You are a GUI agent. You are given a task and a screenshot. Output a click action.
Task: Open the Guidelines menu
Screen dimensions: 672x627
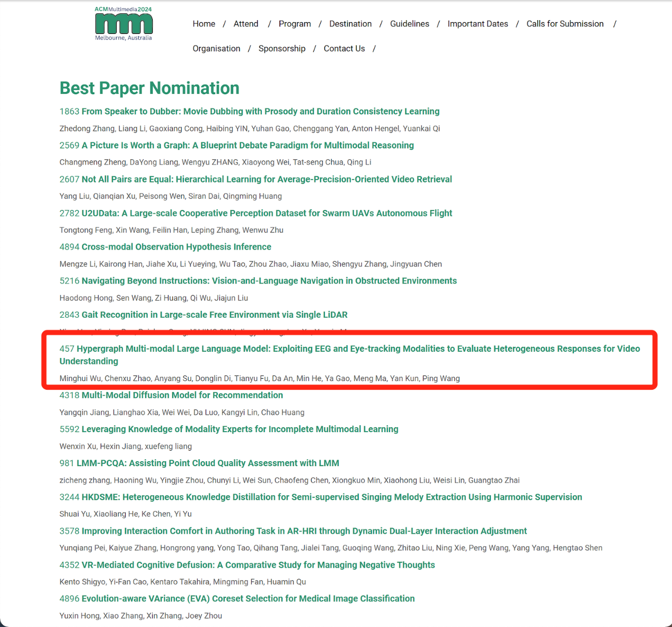410,24
